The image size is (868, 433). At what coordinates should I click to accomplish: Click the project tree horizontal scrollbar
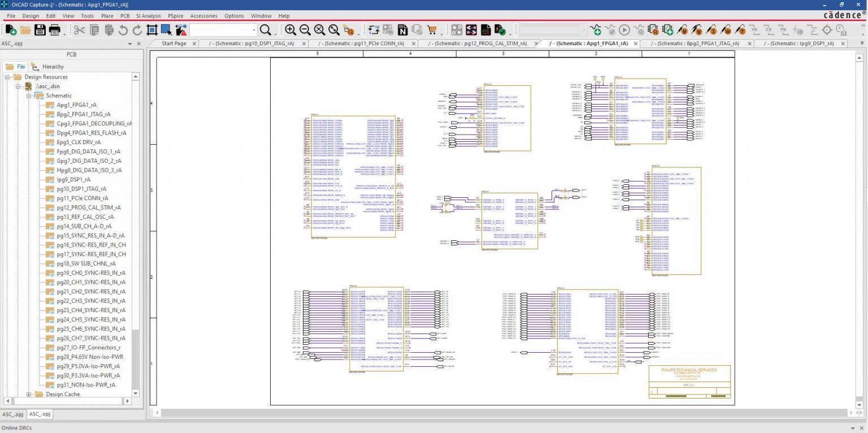point(67,401)
